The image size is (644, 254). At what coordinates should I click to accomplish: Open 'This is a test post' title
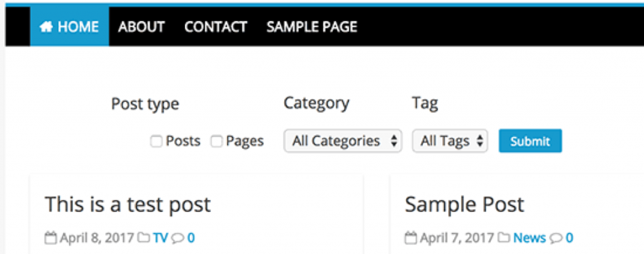pos(128,204)
